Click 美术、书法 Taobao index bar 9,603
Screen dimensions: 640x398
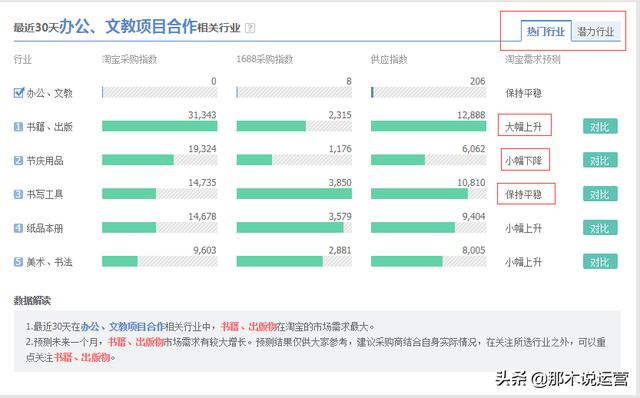[160, 261]
